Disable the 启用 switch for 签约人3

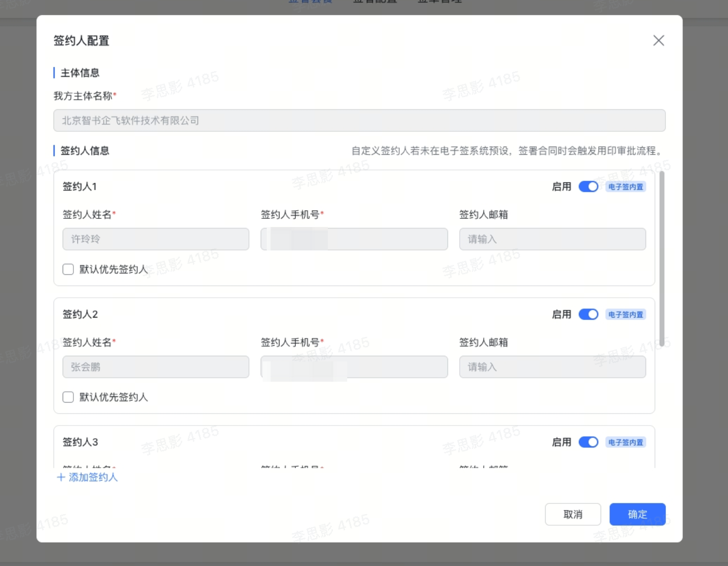(x=588, y=442)
